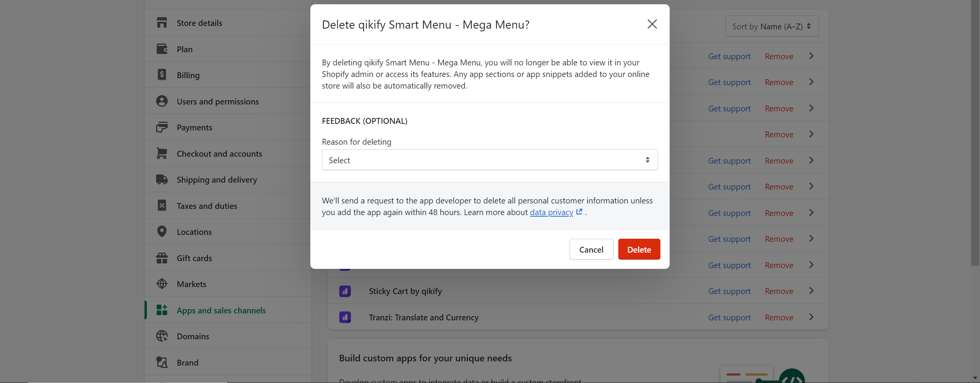This screenshot has width=980, height=383.
Task: Click the Store details shop icon
Action: 162,23
